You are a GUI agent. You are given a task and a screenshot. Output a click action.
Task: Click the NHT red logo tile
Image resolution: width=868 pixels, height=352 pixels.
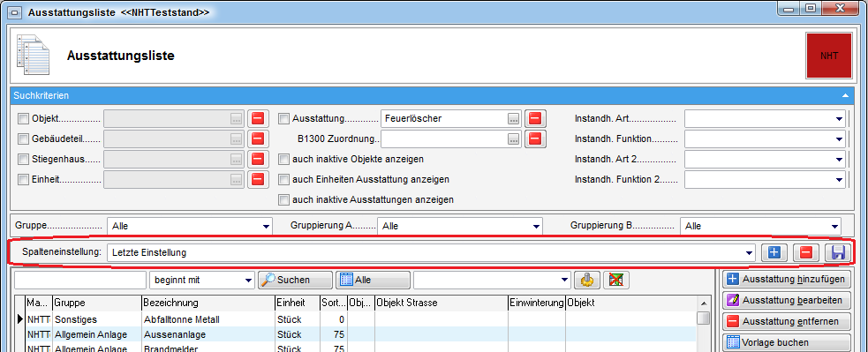[828, 56]
